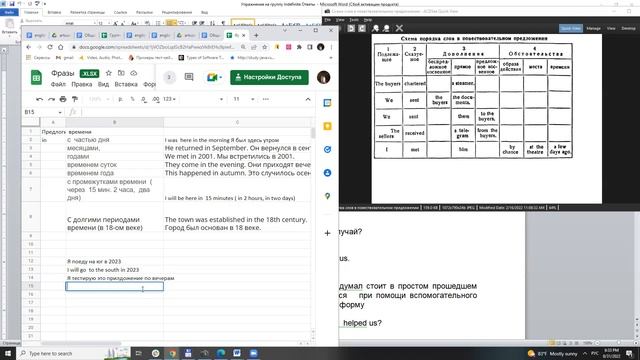Screen dimensions: 640x360
Task: Click the Настройки Доступа share button
Action: tap(269, 77)
